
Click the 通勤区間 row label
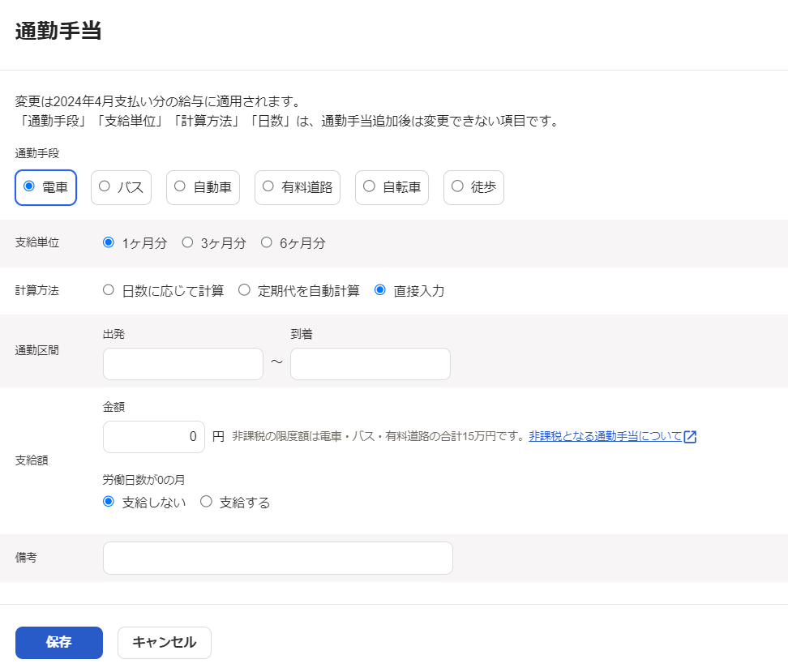(36, 350)
